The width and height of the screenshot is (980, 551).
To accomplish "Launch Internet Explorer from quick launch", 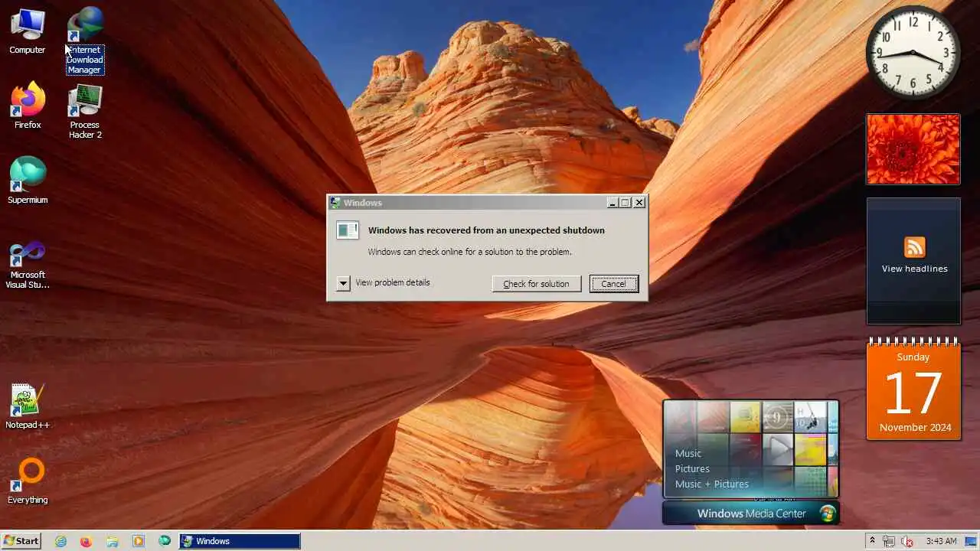I will pyautogui.click(x=60, y=541).
